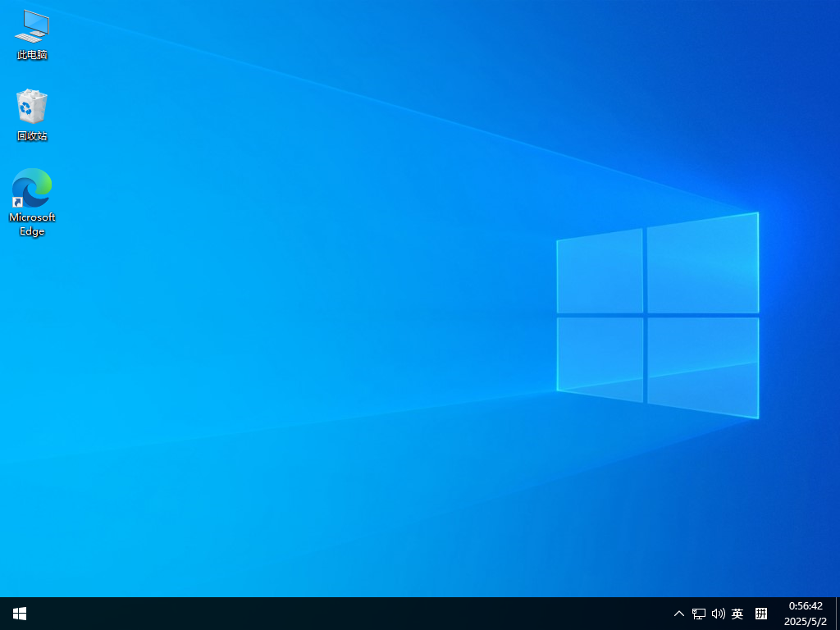The image size is (840, 630).
Task: Open the Windows Start menu
Action: pyautogui.click(x=20, y=614)
